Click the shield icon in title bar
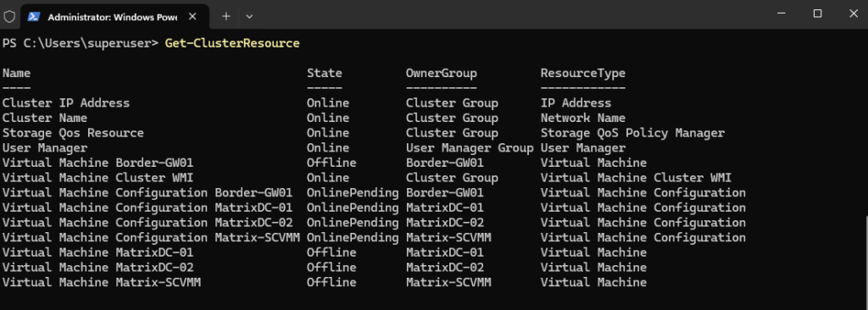 tap(9, 17)
